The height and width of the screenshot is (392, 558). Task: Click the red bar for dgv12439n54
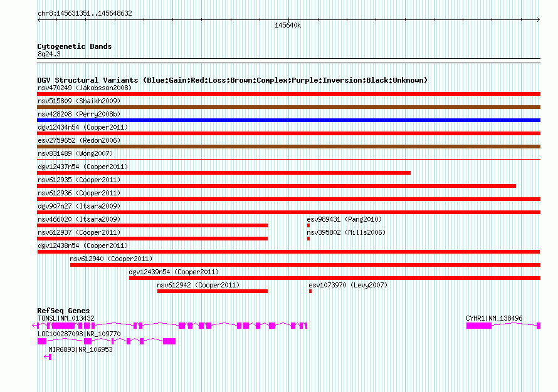point(335,278)
